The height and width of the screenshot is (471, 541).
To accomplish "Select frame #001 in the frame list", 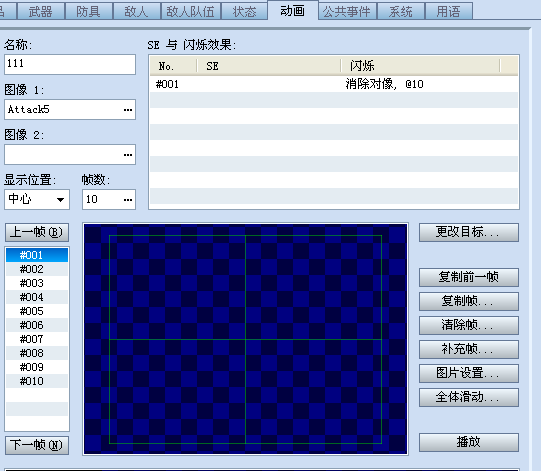I will pyautogui.click(x=37, y=255).
